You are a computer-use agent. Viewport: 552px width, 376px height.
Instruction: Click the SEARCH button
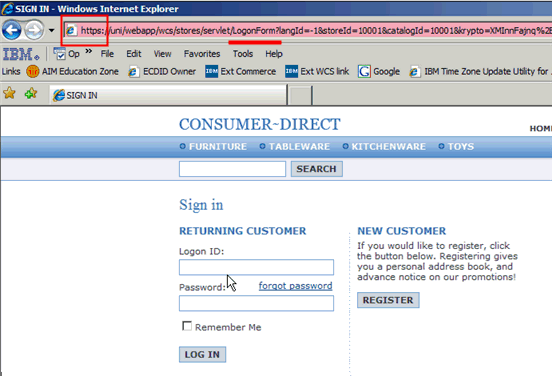pos(316,169)
